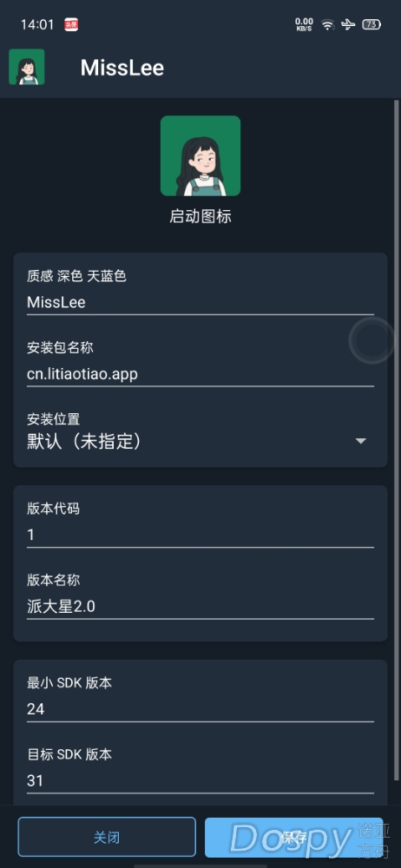The image size is (401, 868).
Task: Click the 关闭 button
Action: tap(107, 837)
